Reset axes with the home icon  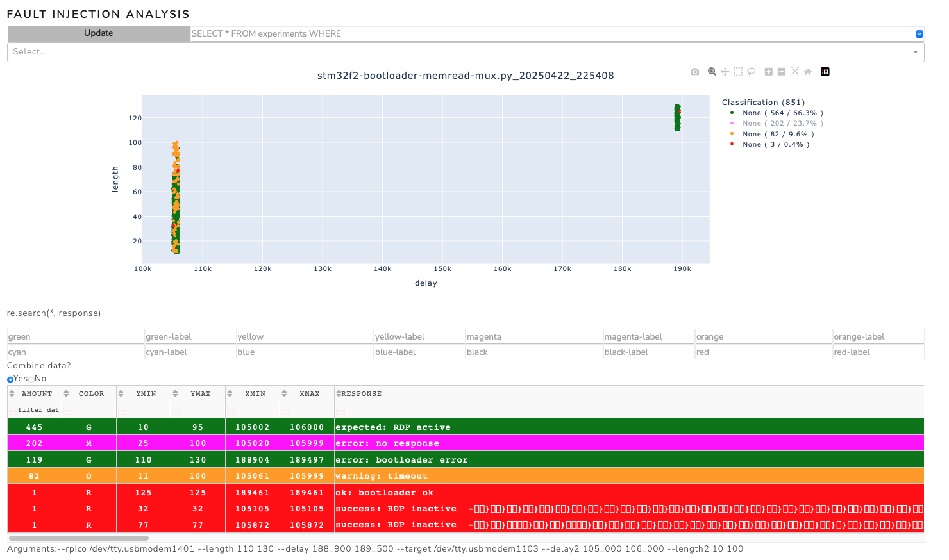pyautogui.click(x=808, y=72)
